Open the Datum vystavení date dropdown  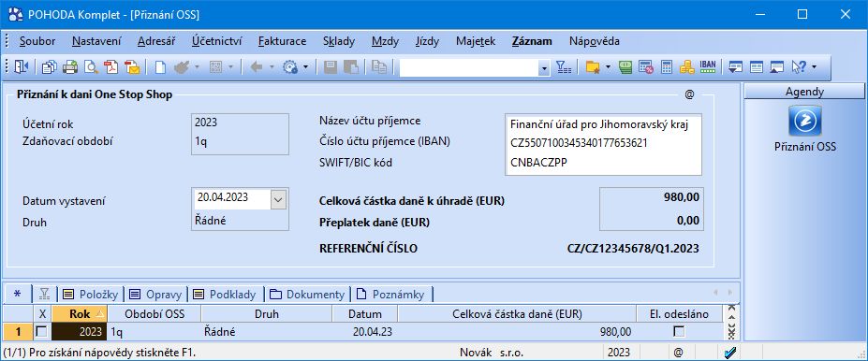[x=278, y=199]
